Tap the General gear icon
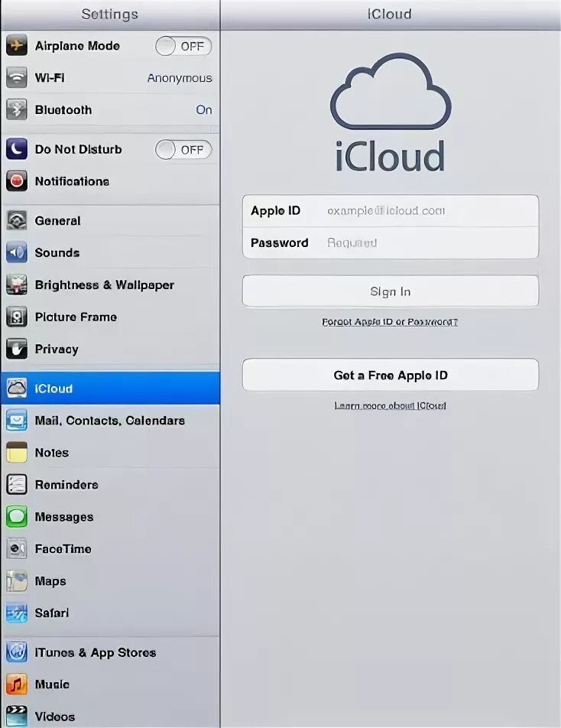This screenshot has width=561, height=728. point(17,220)
